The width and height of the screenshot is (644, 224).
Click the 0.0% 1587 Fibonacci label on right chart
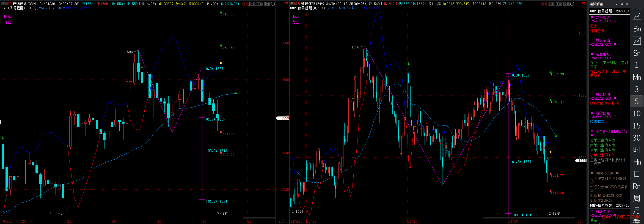click(521, 75)
